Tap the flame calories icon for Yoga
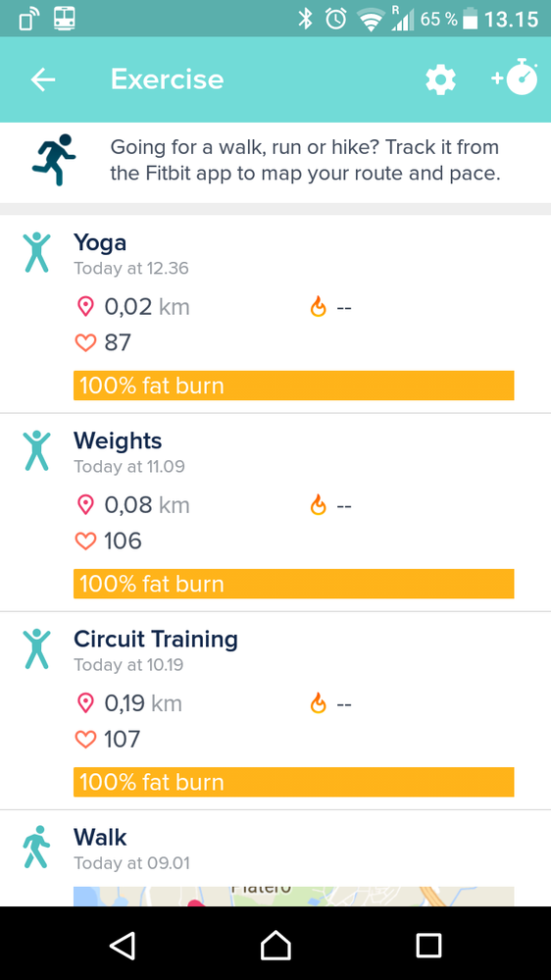Image resolution: width=551 pixels, height=980 pixels. coord(319,307)
